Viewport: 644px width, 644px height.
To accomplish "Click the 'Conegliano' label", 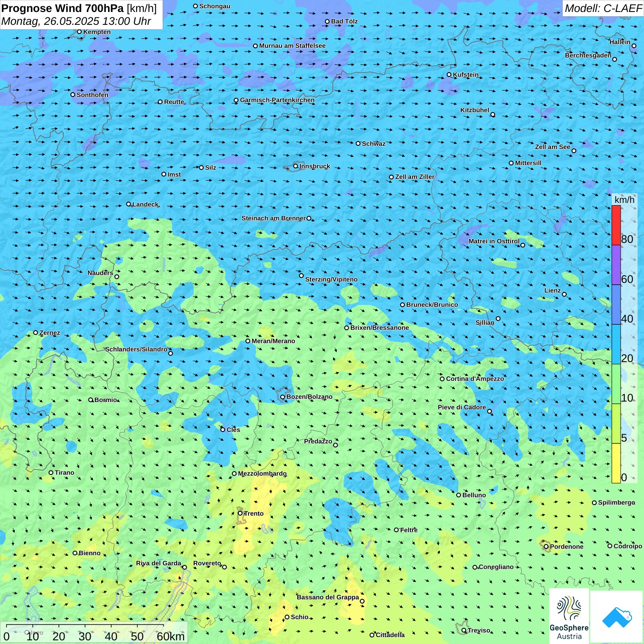I will [x=496, y=567].
